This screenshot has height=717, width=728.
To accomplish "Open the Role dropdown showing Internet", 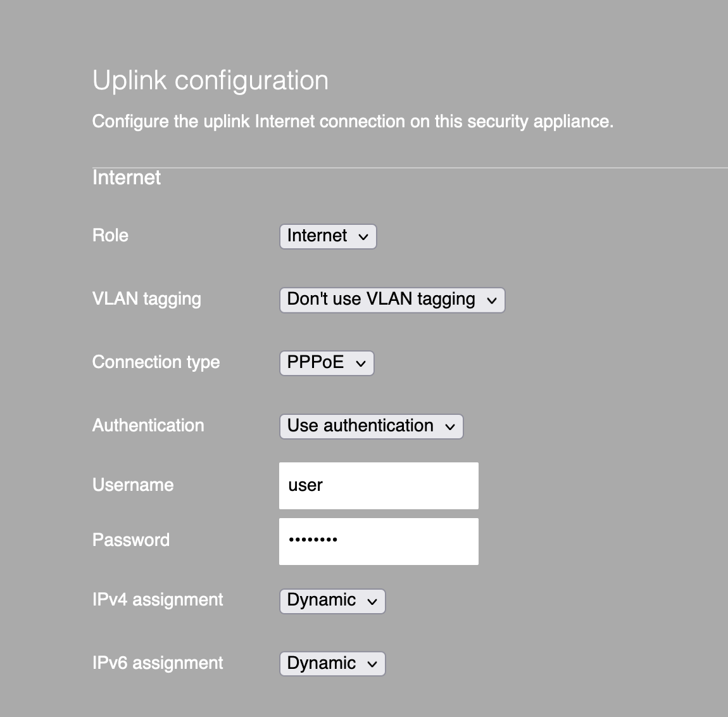I will pyautogui.click(x=328, y=236).
